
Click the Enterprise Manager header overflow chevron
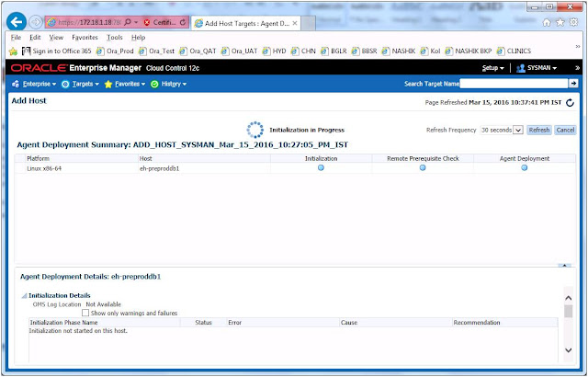pos(578,68)
